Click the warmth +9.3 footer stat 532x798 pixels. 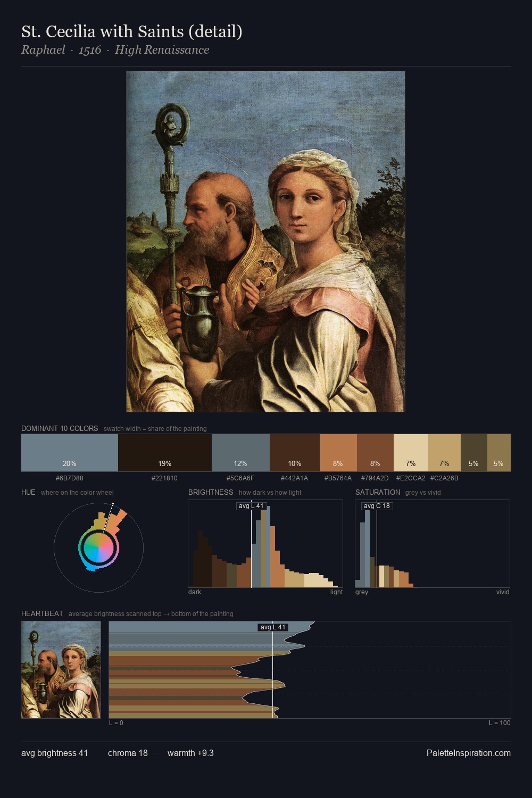190,753
